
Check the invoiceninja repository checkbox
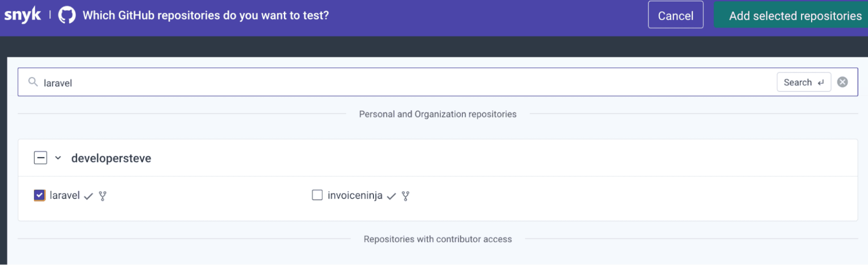pos(317,195)
